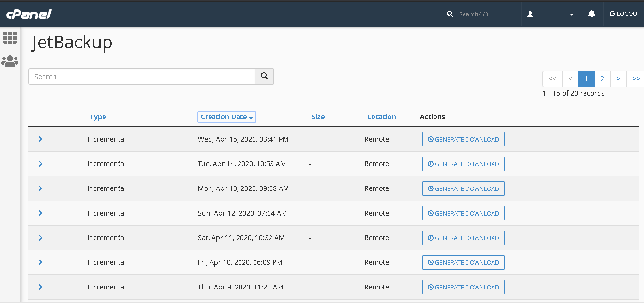The image size is (644, 303).
Task: Generate download for Apr 14, 2020 backup
Action: (463, 164)
